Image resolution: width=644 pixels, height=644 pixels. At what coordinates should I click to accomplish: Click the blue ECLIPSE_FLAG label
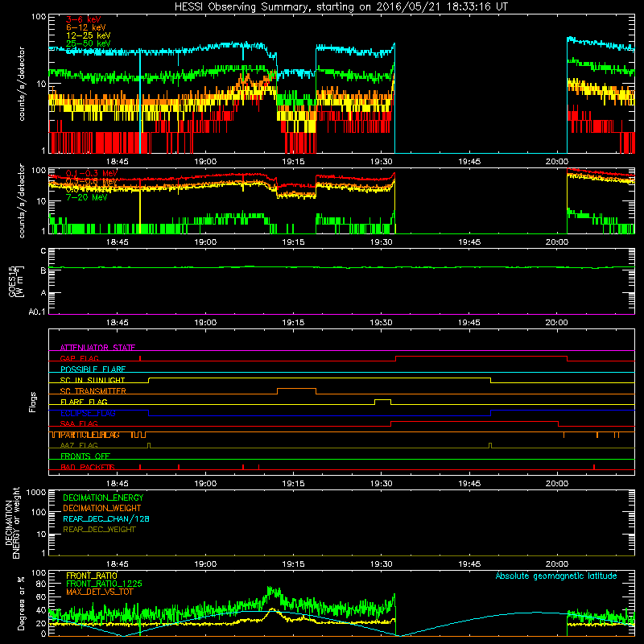(x=88, y=413)
